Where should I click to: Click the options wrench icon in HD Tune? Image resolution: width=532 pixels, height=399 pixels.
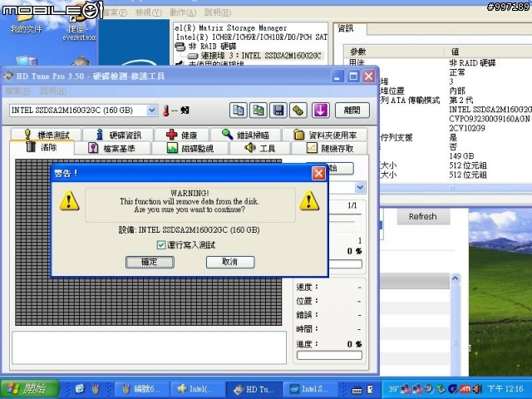298,111
